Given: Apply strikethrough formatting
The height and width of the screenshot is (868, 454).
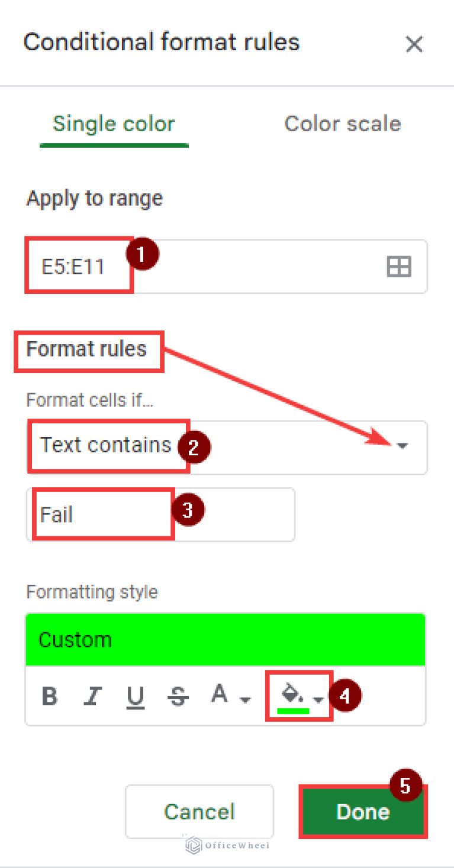Looking at the screenshot, I should pos(178,696).
